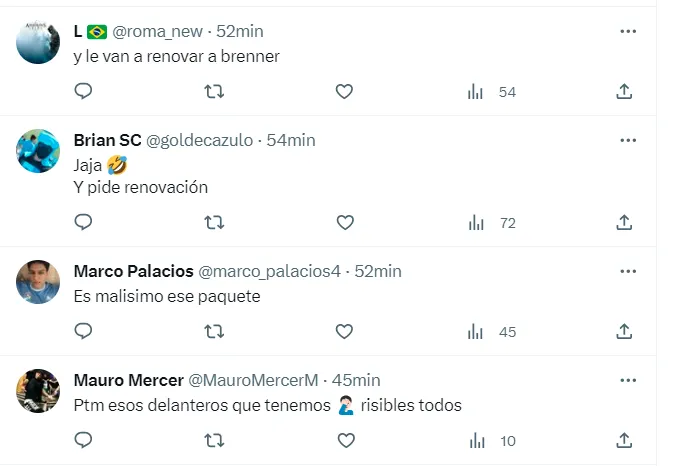Open Brian SC's profile name link
The height and width of the screenshot is (466, 676).
point(108,140)
